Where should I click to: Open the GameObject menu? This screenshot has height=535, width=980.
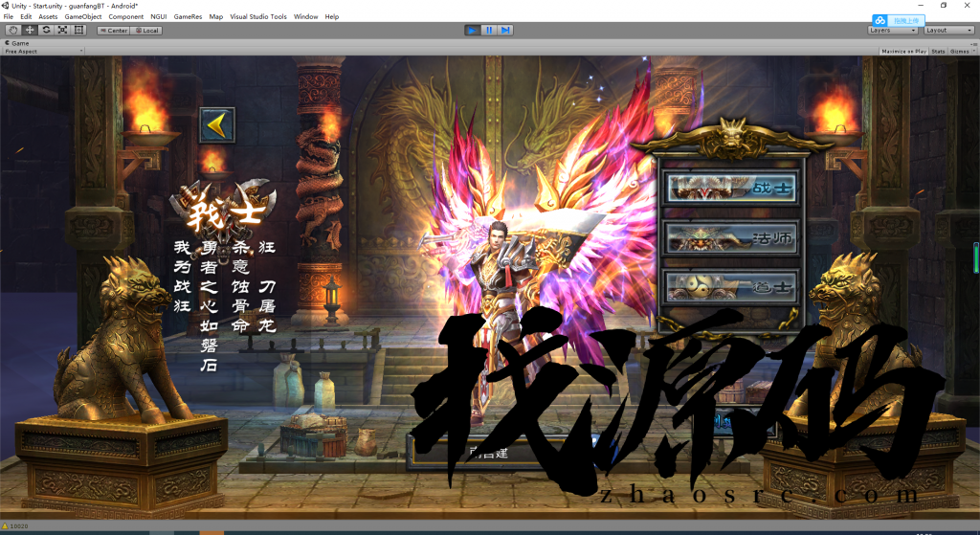click(x=83, y=17)
